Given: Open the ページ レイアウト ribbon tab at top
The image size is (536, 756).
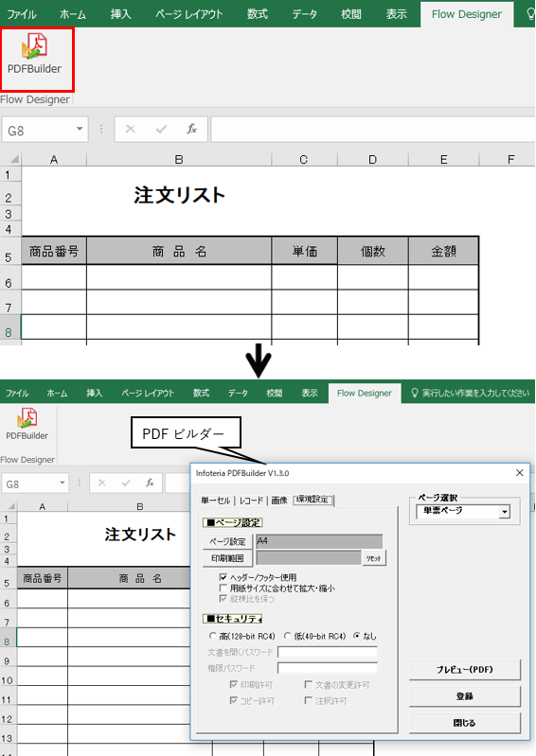Looking at the screenshot, I should click(189, 14).
